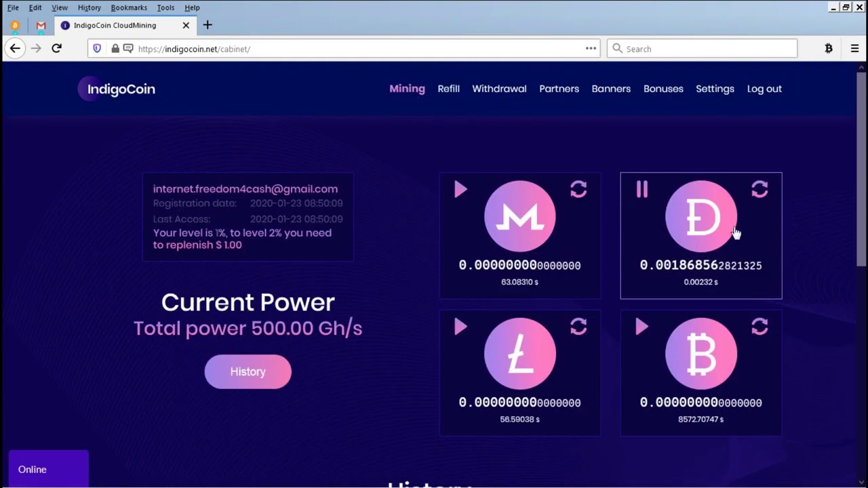This screenshot has width=868, height=488.
Task: Open the Online chat widget
Action: (x=48, y=469)
